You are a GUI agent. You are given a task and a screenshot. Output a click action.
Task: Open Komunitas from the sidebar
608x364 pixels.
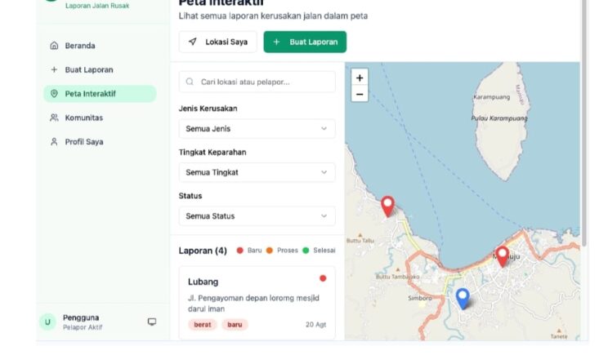pos(83,118)
